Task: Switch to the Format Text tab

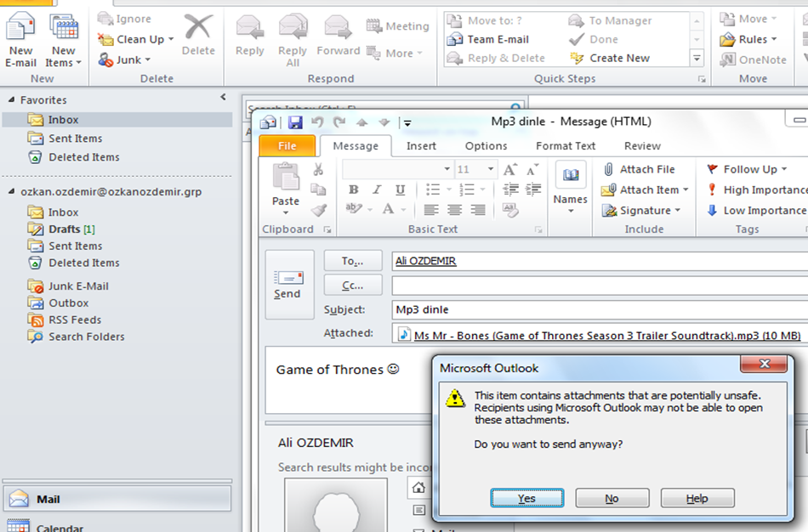Action: 566,145
